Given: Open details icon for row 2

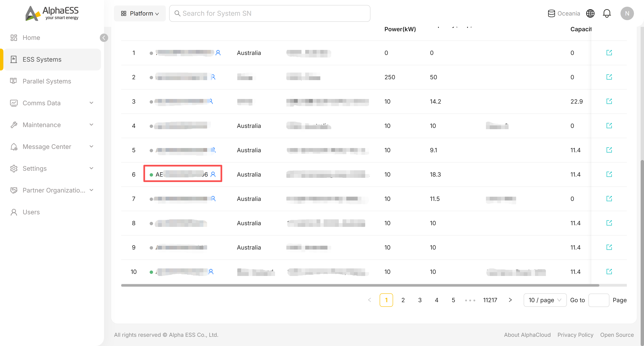Looking at the screenshot, I should point(609,77).
